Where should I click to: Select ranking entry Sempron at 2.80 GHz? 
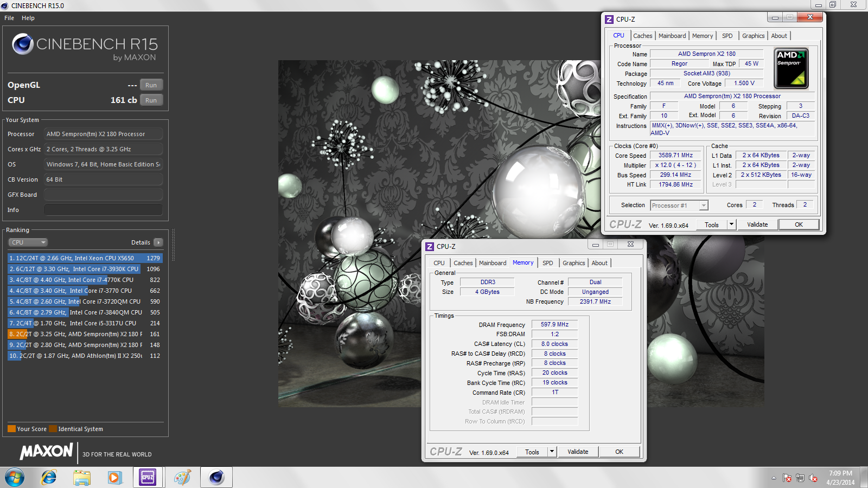click(85, 345)
